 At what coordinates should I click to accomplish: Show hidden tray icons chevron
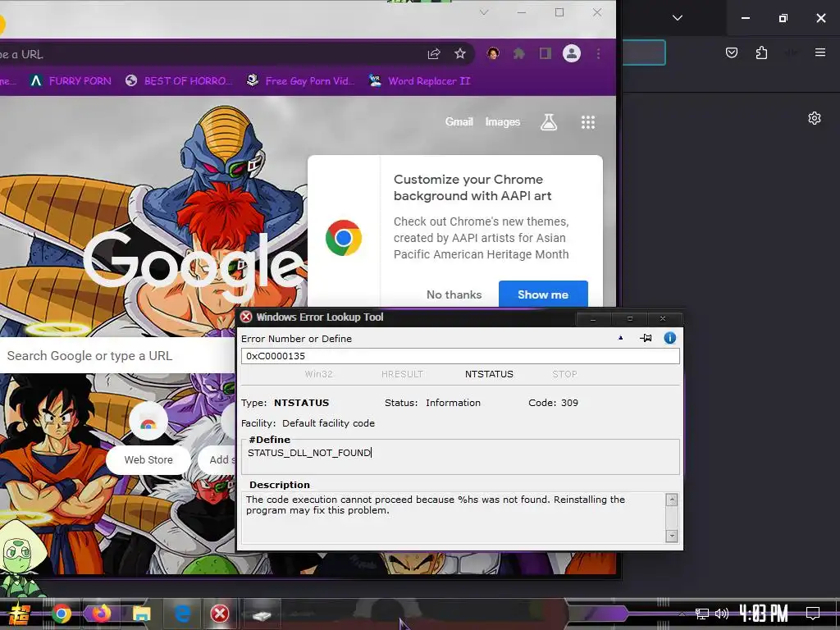[682, 614]
